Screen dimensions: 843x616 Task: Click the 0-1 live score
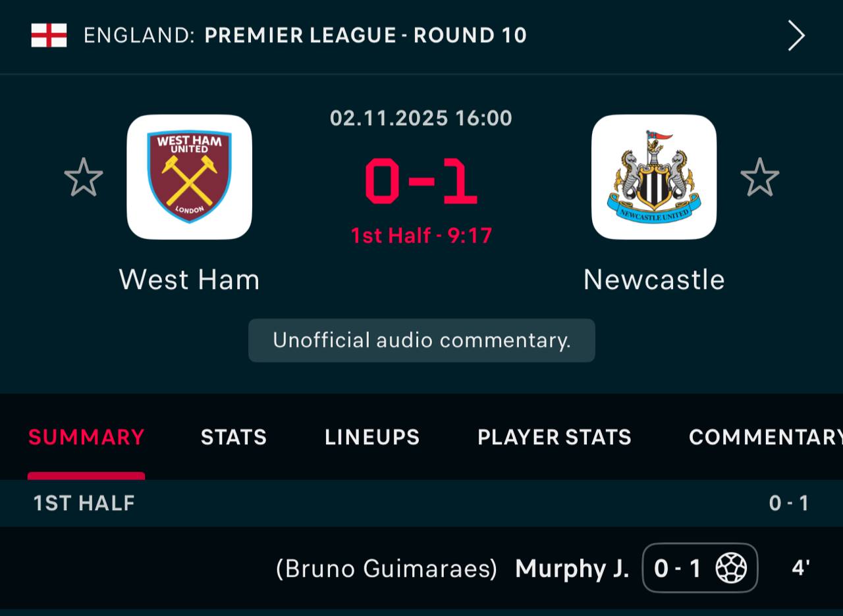pos(421,182)
